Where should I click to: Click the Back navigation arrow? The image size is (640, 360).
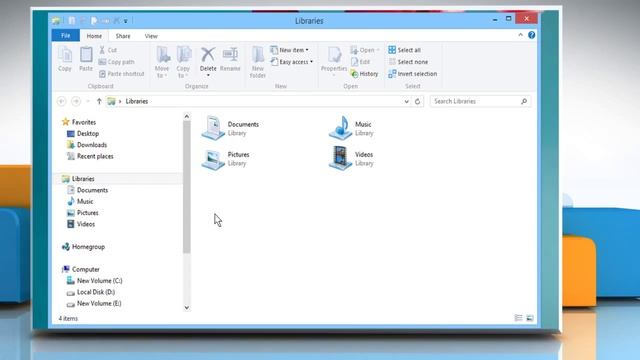(62, 101)
